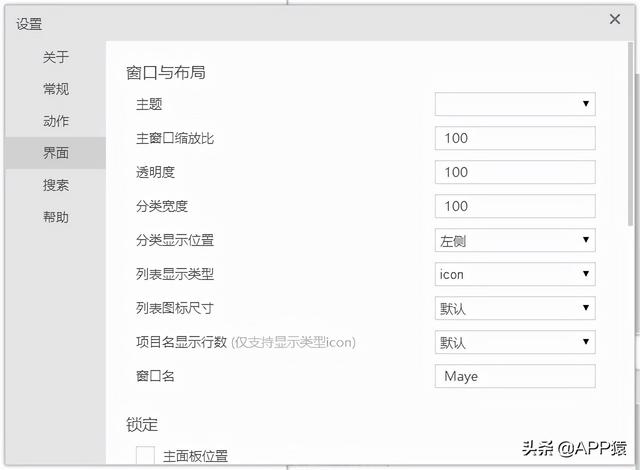Click the 窗口名 field containing Maye
The height and width of the screenshot is (470, 640).
pos(515,376)
